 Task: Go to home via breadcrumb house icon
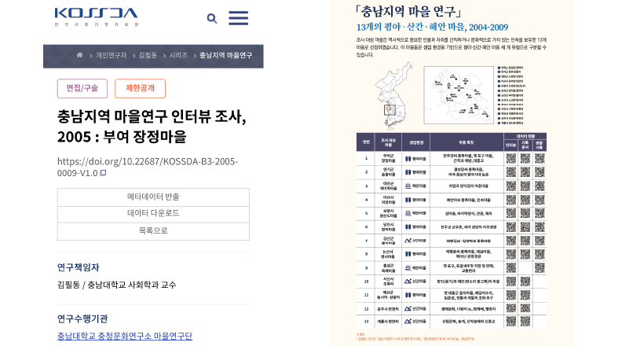pos(79,55)
